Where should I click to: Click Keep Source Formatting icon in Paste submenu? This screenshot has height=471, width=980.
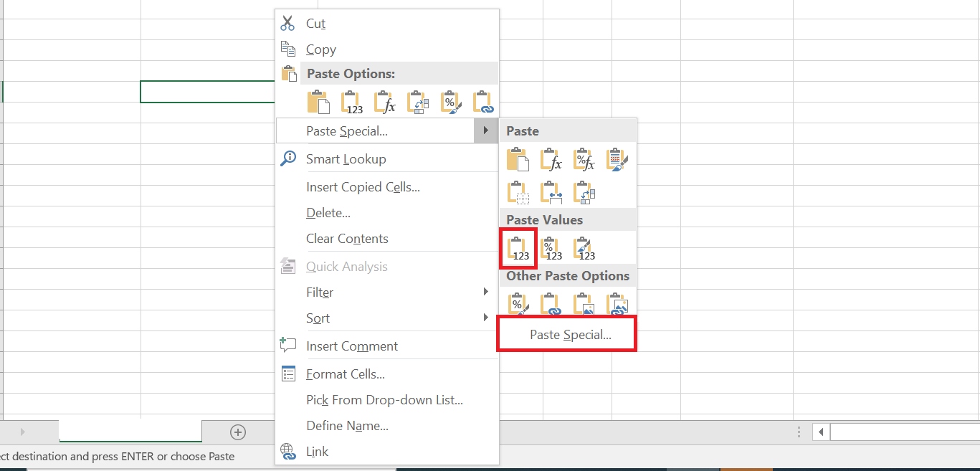617,160
